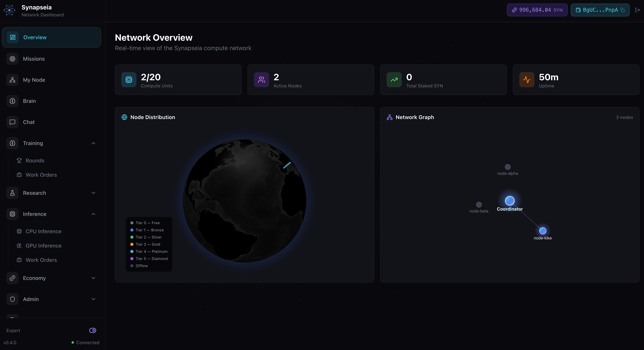Open the Overview menu item
644x350 pixels.
(51, 37)
